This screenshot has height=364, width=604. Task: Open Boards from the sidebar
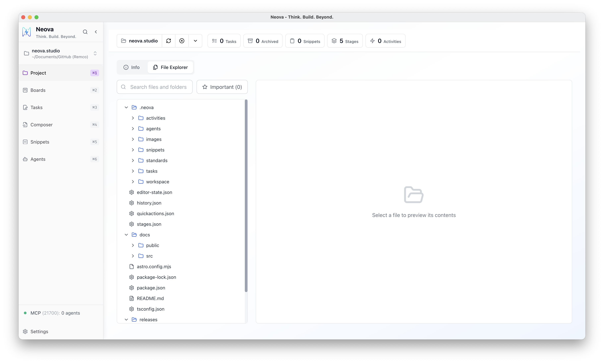tap(38, 90)
